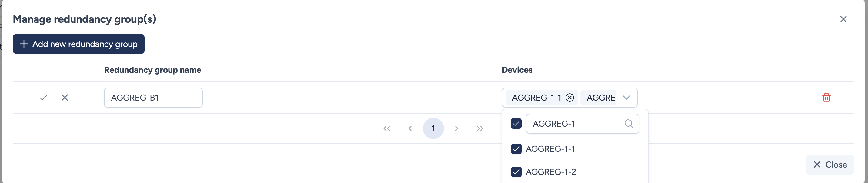Toggle the select-all checkbox beside search
The height and width of the screenshot is (183, 868).
(516, 124)
